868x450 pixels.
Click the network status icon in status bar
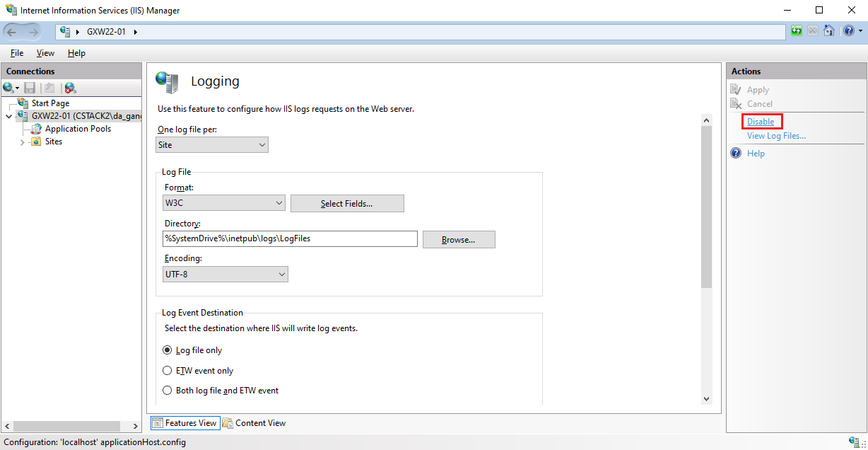point(854,442)
